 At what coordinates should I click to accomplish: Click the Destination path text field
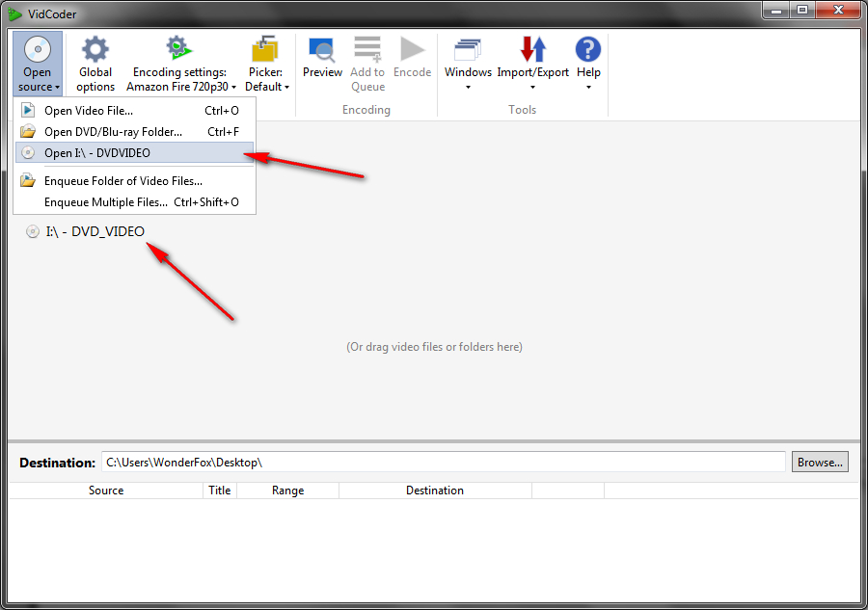[444, 462]
